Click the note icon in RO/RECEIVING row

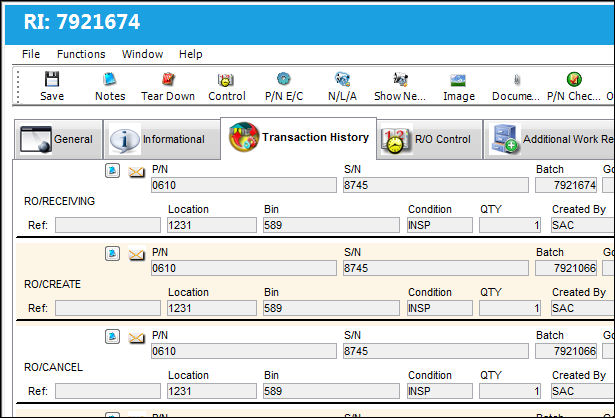click(x=112, y=171)
